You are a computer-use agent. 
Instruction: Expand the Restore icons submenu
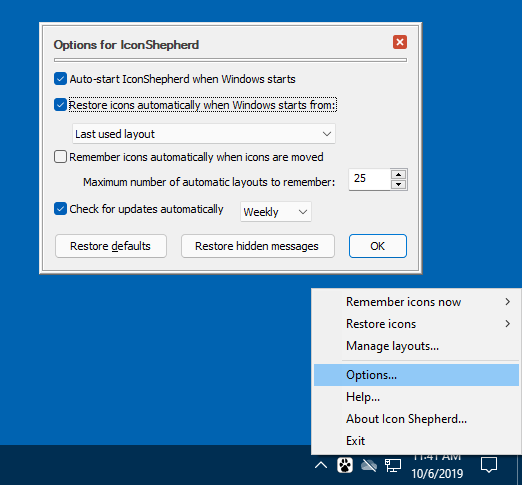416,324
